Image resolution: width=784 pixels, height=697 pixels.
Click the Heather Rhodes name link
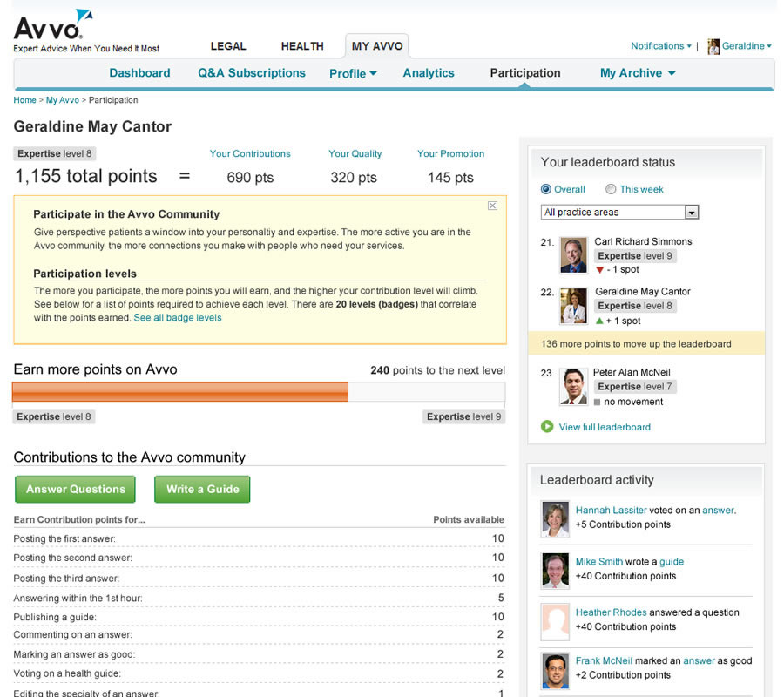[x=611, y=612]
